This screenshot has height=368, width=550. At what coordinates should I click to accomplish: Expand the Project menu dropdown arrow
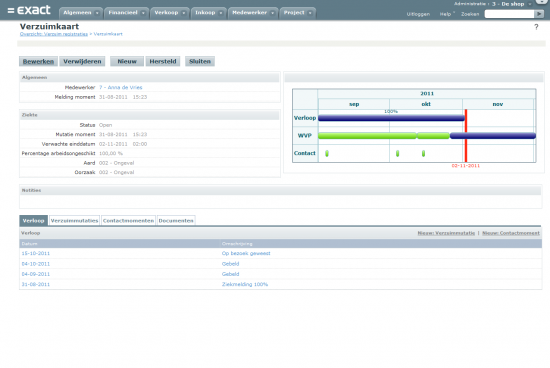(310, 13)
